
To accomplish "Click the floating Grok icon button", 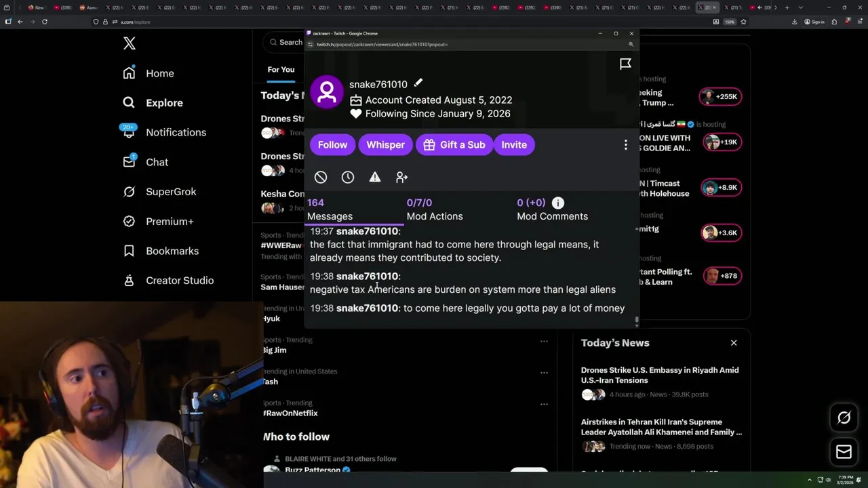I will click(844, 418).
